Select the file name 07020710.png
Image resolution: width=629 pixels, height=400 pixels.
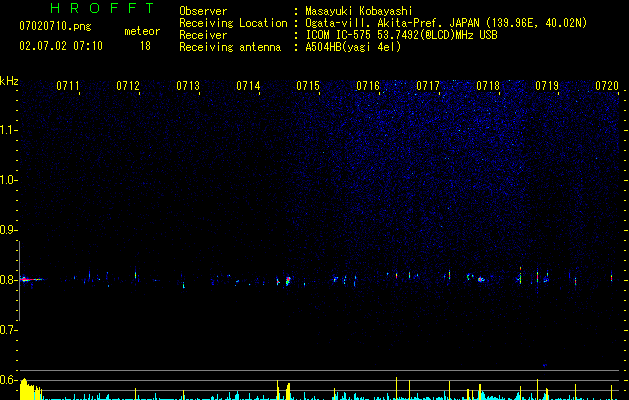tap(55, 27)
